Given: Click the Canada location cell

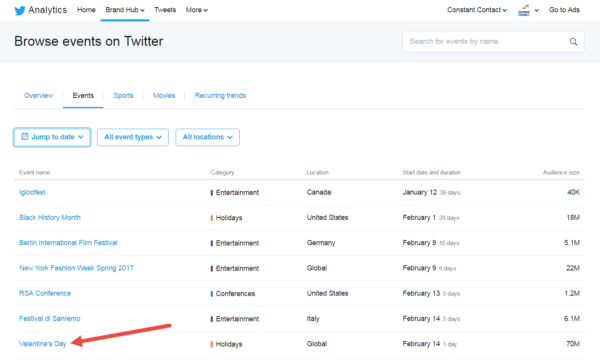Looking at the screenshot, I should click(x=318, y=192).
